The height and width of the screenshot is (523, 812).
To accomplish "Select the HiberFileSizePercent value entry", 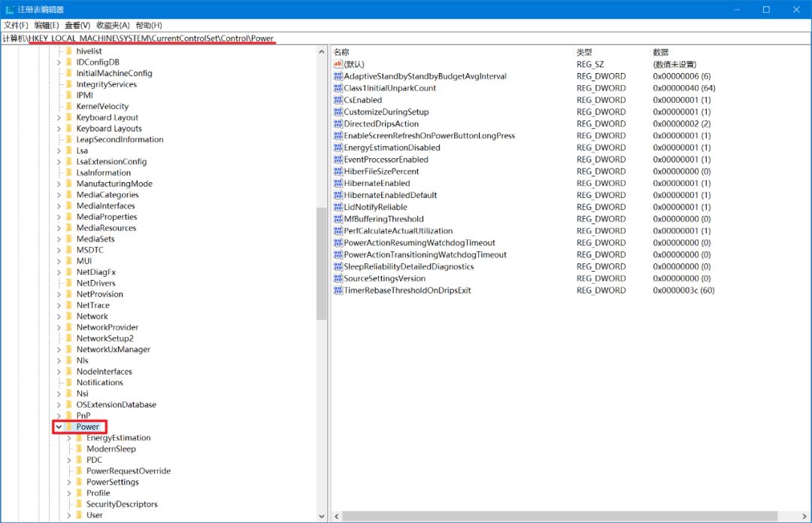I will [381, 172].
